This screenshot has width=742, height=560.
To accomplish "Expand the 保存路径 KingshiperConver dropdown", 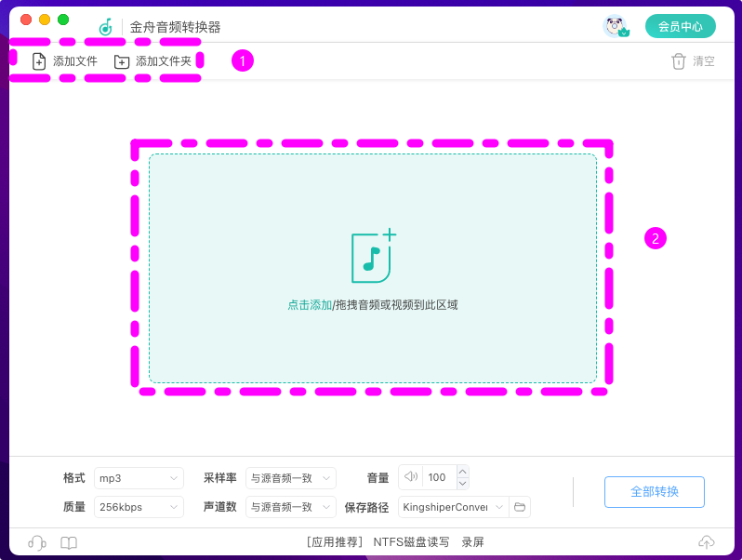I will pos(454,507).
